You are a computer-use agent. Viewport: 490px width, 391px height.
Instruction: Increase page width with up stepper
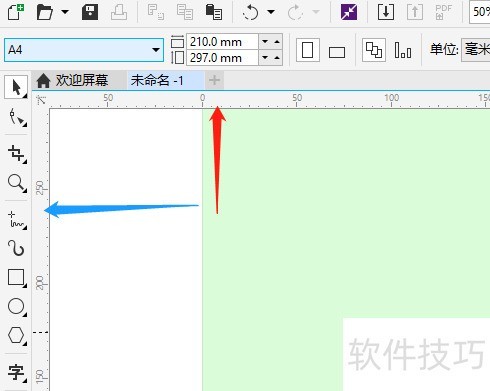coord(277,42)
